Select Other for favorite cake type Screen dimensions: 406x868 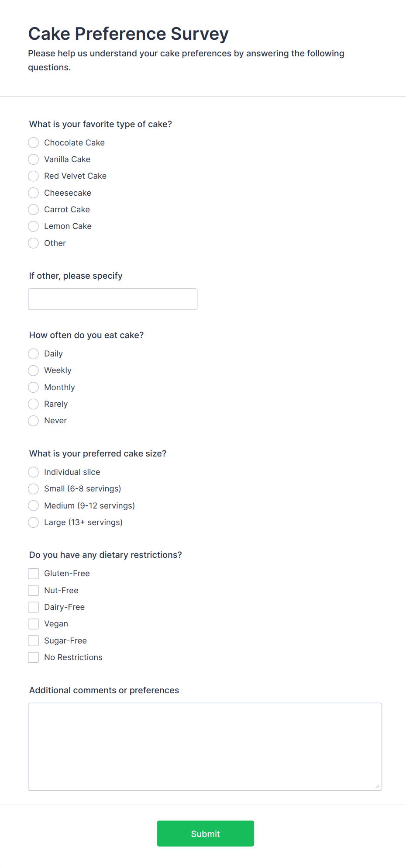pos(34,243)
